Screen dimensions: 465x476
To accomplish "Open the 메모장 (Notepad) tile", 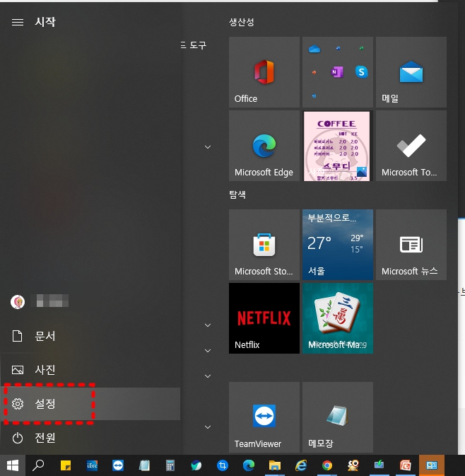I will coord(338,417).
